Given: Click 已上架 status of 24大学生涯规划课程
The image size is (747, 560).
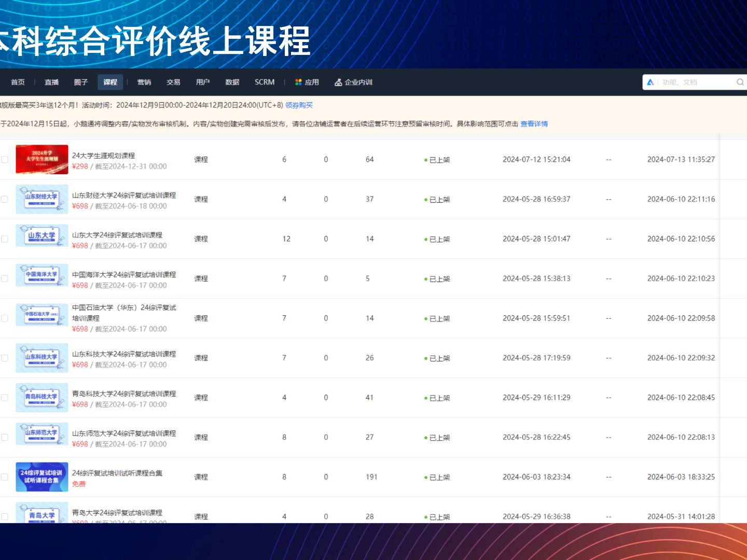Looking at the screenshot, I should [x=437, y=160].
